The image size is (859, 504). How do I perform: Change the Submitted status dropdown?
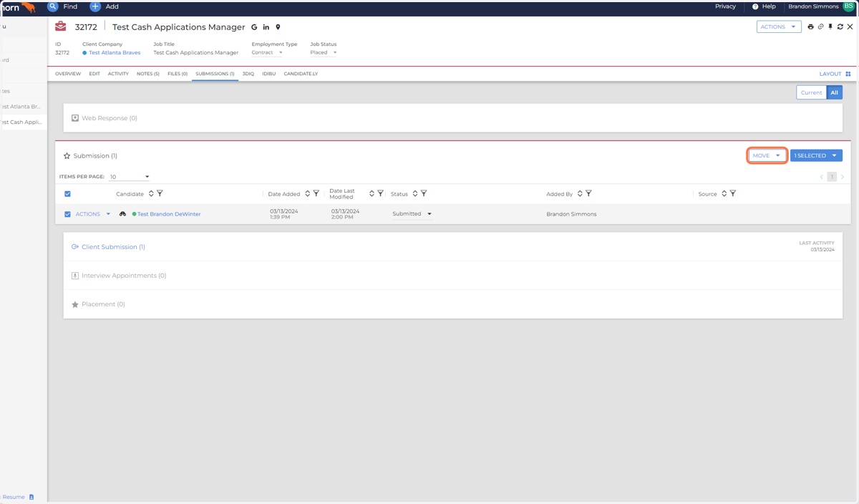(412, 214)
